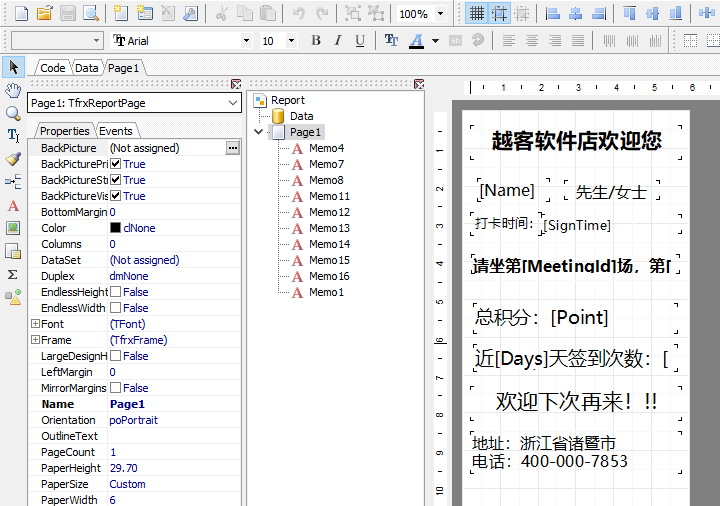This screenshot has height=506, width=720.
Task: Select Memo11 in the report tree
Action: pos(329,196)
